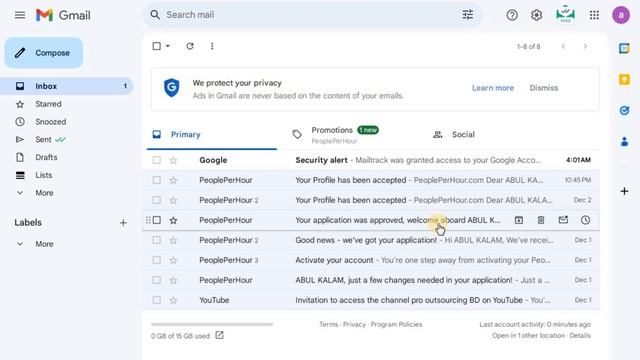Check the YouTube invitation email checkbox
This screenshot has width=640, height=360.
[x=156, y=300]
